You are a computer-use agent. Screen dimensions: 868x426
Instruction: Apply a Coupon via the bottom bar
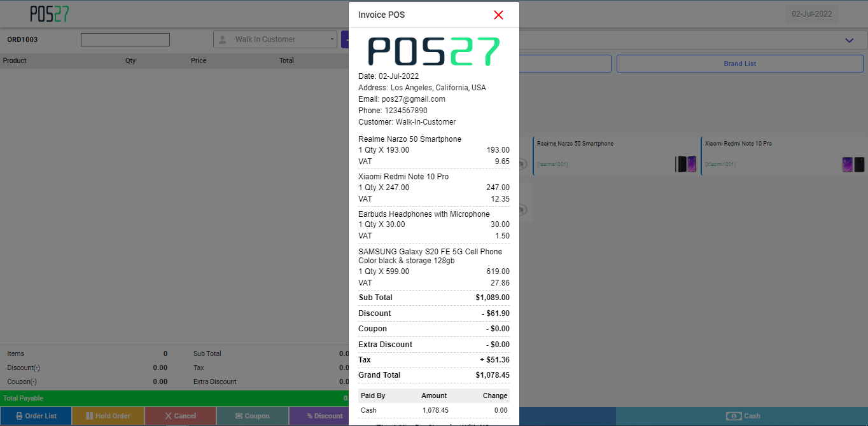tap(253, 416)
